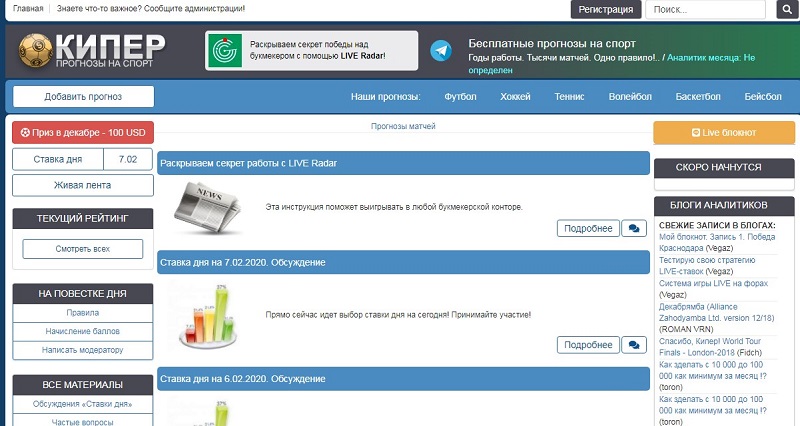This screenshot has width=800, height=426.
Task: Click Смотреть всех in current rating
Action: click(83, 249)
